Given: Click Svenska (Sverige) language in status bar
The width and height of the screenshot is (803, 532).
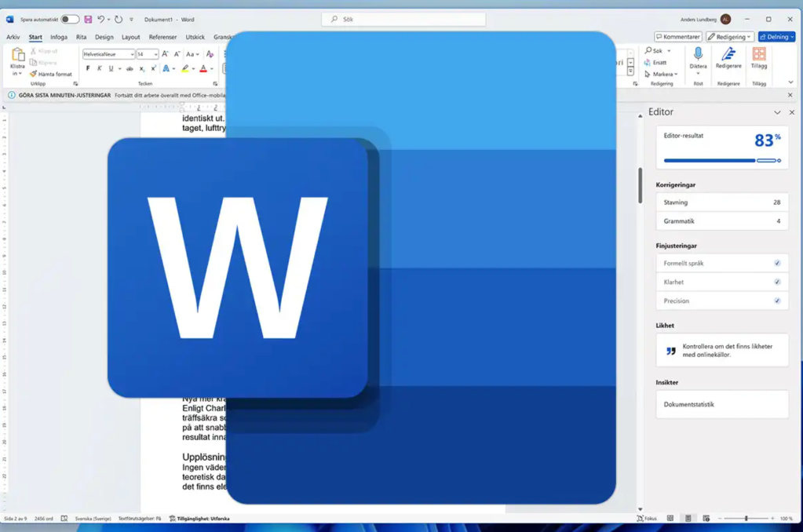Looking at the screenshot, I should pos(93,518).
